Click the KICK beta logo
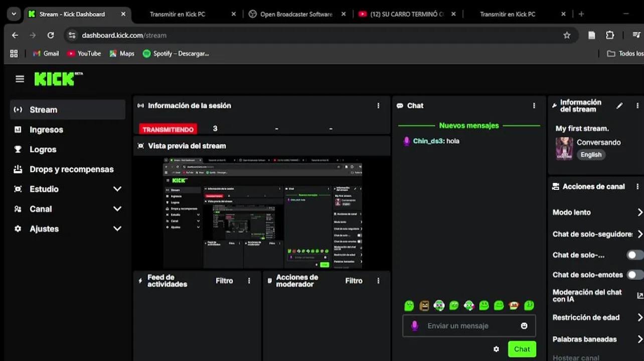The image size is (644, 361). [58, 79]
